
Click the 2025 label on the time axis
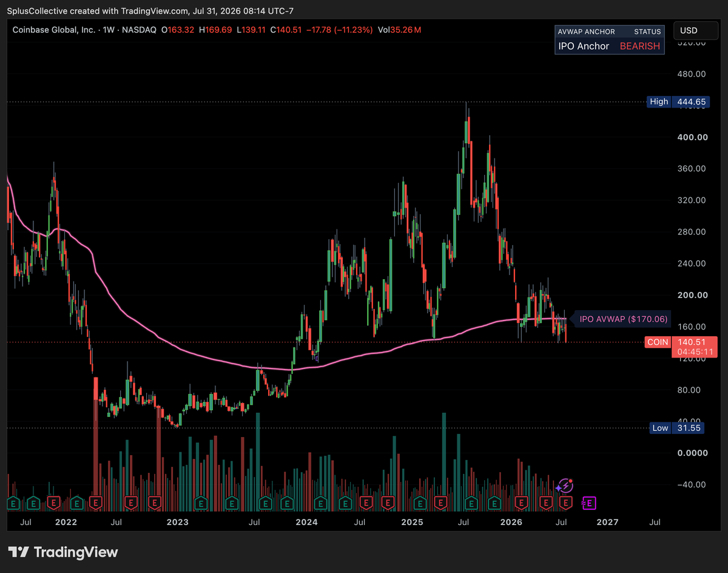(412, 522)
